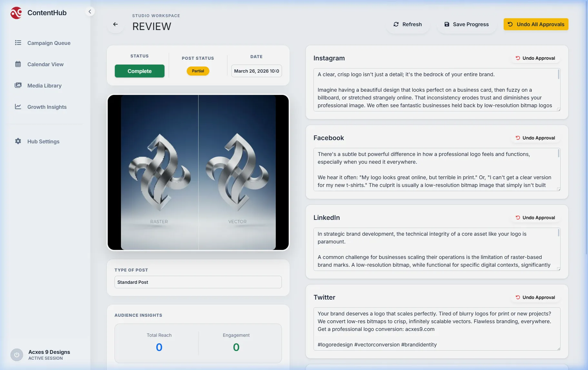Image resolution: width=588 pixels, height=370 pixels.
Task: Undo Approval for the Facebook post
Action: click(535, 138)
